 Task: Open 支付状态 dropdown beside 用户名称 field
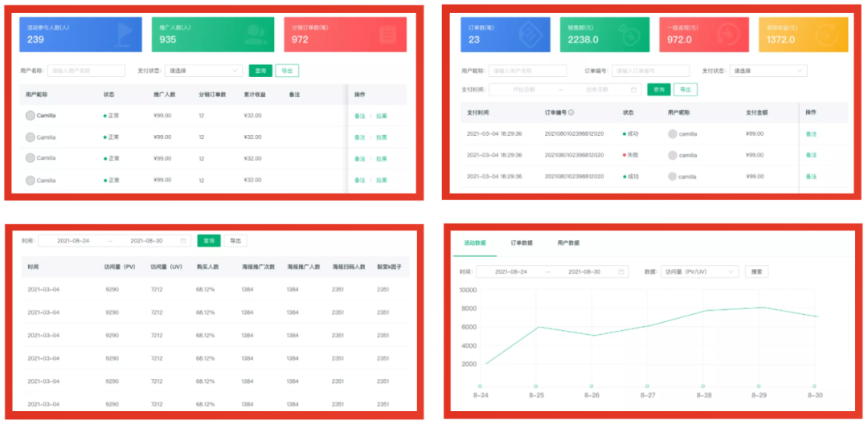point(203,71)
